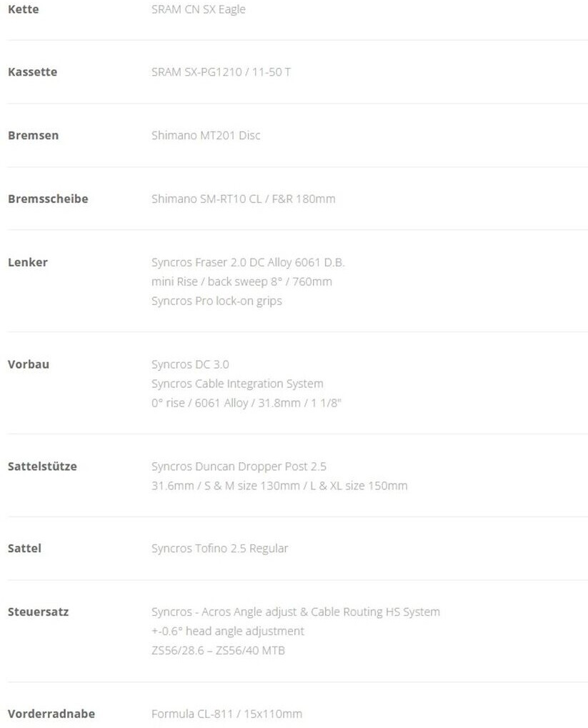Select the Shimano MT201 Disc text
The image size is (588, 728).
pyautogui.click(x=206, y=135)
